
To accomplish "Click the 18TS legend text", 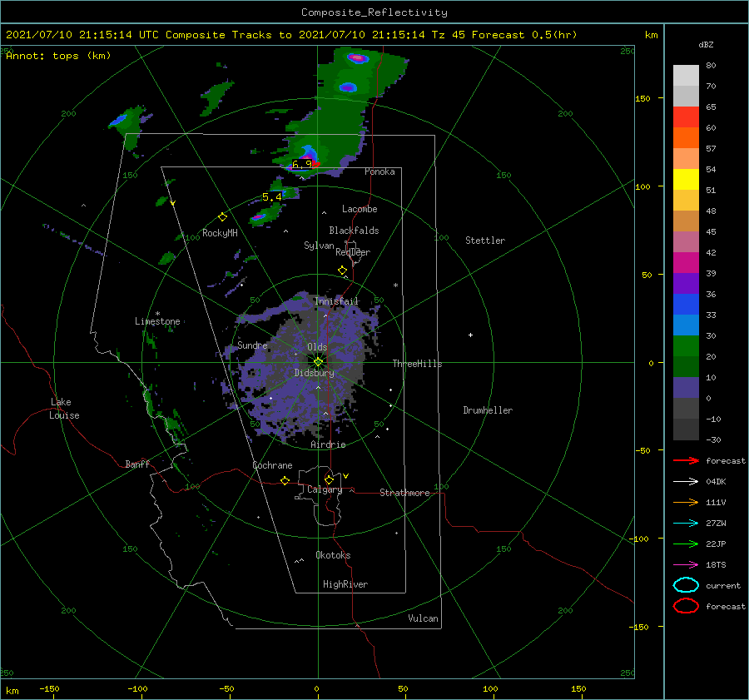I will (x=716, y=565).
